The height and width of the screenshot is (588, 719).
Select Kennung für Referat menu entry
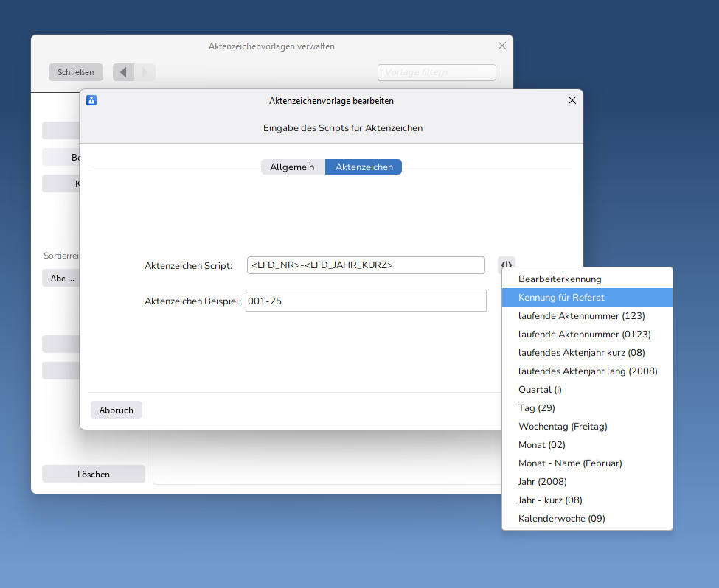coord(561,298)
